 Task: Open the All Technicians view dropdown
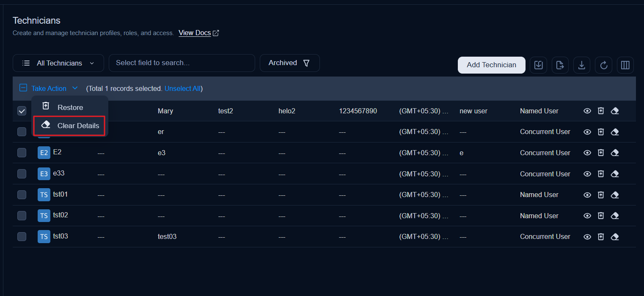click(58, 63)
